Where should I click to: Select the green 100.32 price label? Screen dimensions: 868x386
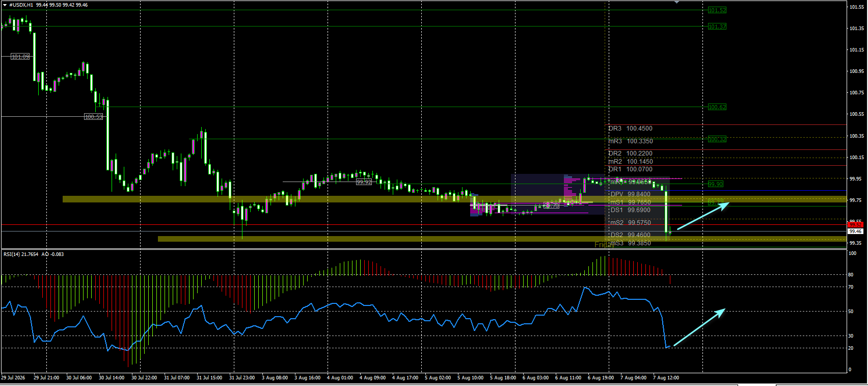click(717, 139)
